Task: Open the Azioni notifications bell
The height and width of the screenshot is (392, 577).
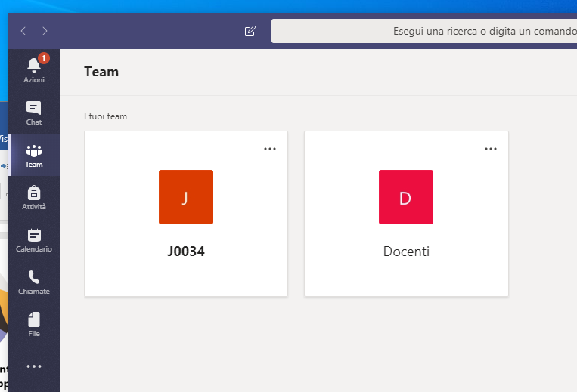Action: click(34, 69)
